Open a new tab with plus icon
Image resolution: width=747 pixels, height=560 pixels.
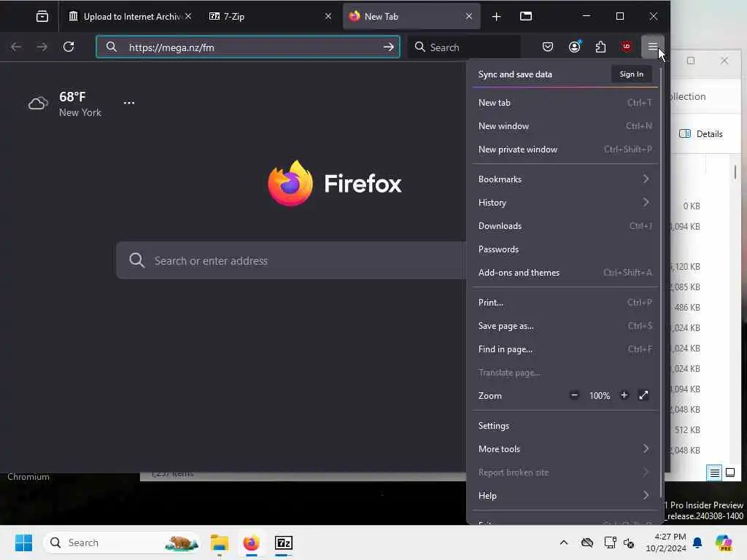496,17
